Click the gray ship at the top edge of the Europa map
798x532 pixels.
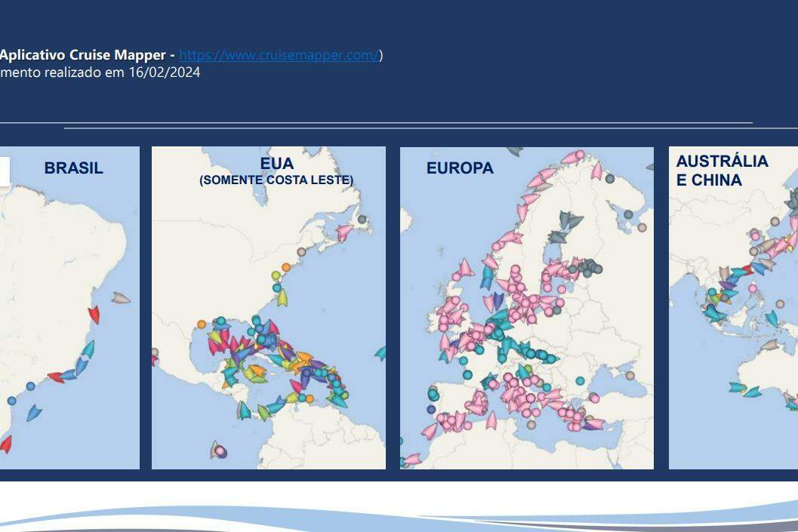[515, 151]
